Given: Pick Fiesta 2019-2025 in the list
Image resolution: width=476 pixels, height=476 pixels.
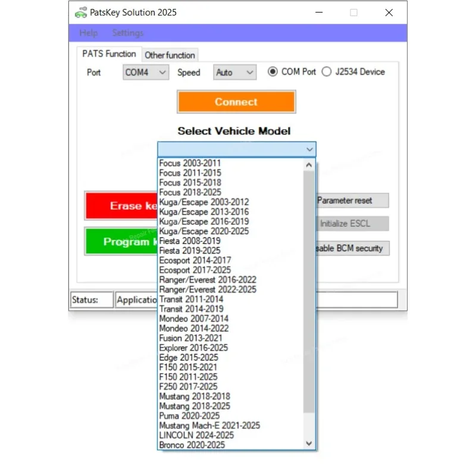Looking at the screenshot, I should pos(231,250).
